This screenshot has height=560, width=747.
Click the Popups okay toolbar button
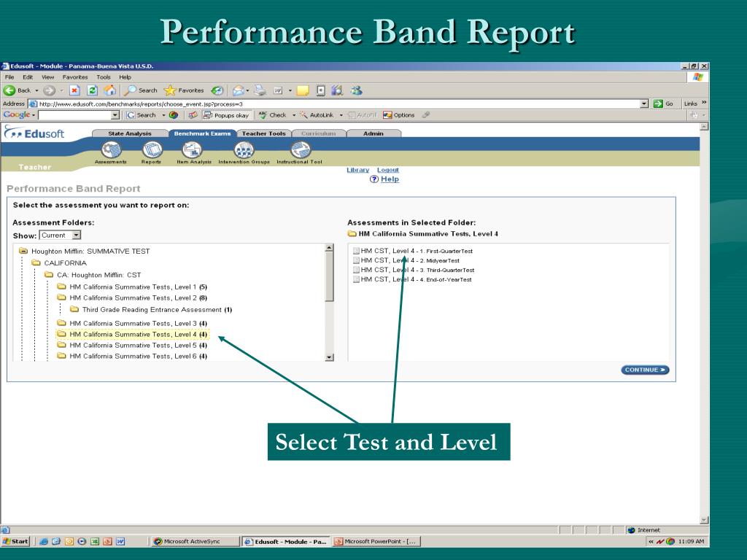(226, 115)
